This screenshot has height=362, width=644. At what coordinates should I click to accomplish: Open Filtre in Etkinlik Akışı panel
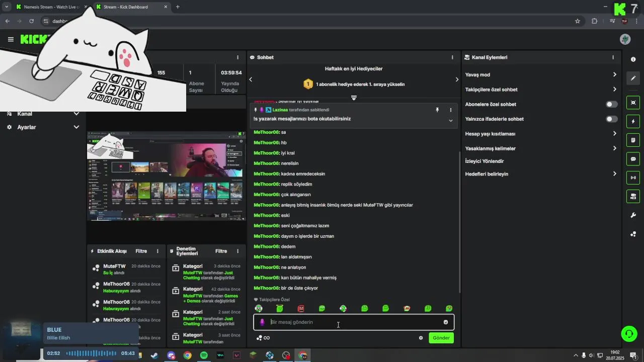click(141, 251)
